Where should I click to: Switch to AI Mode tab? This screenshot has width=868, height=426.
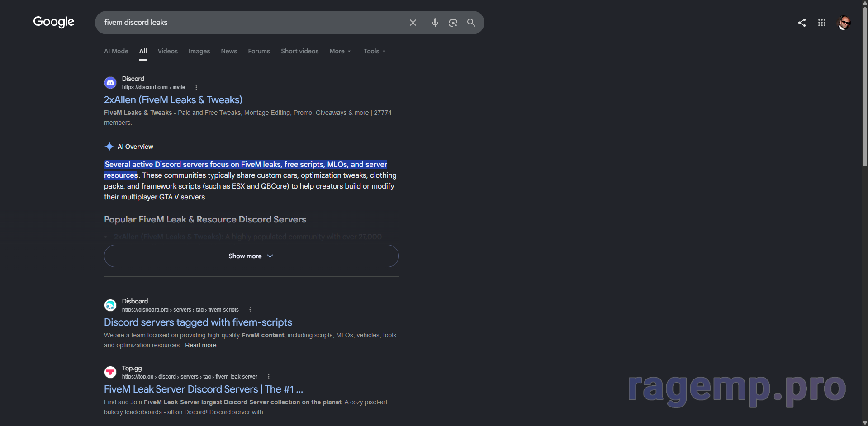[116, 51]
